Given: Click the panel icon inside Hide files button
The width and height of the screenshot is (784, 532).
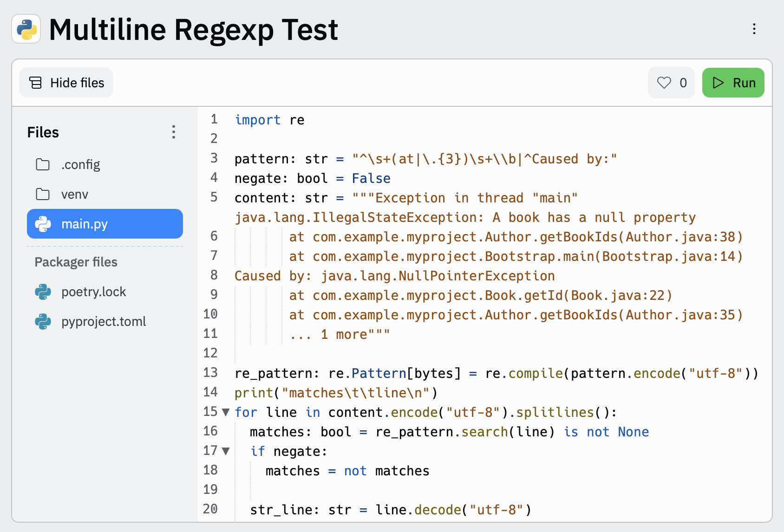Looking at the screenshot, I should pos(35,82).
